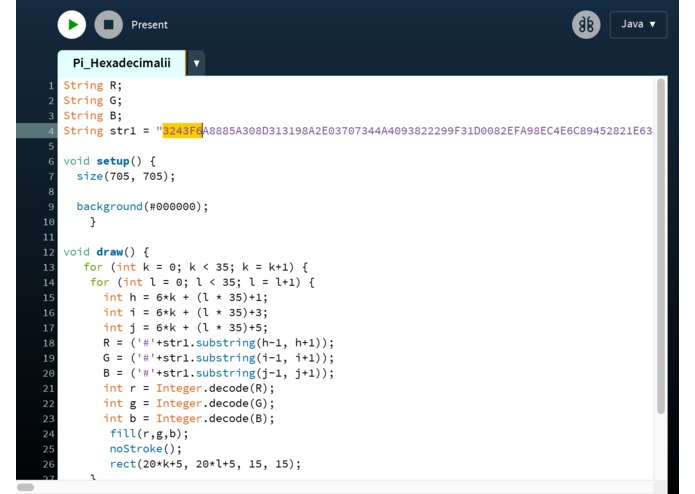
Task: Click 'int i' declaration on line 16
Action: pyautogui.click(x=185, y=313)
